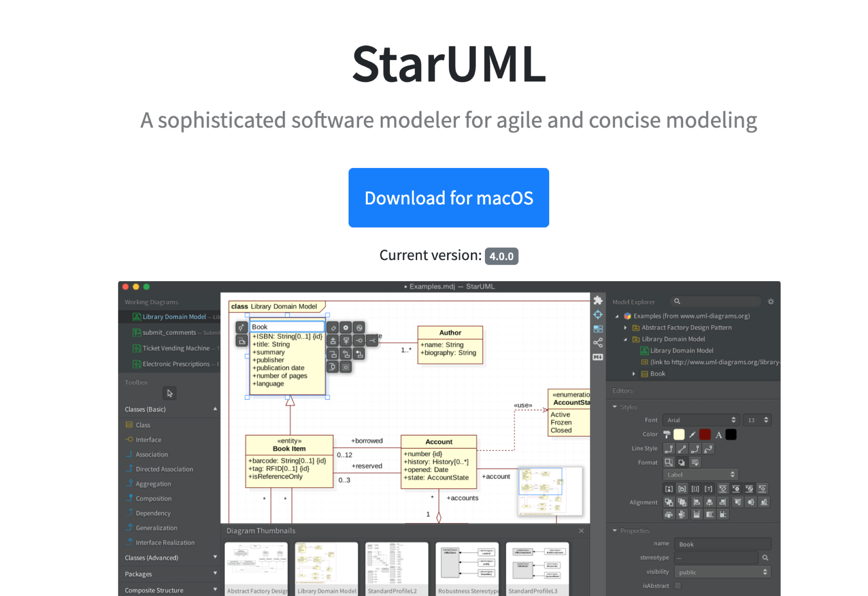Open the font size 13 dropdown
The width and height of the screenshot is (868, 596).
757,420
